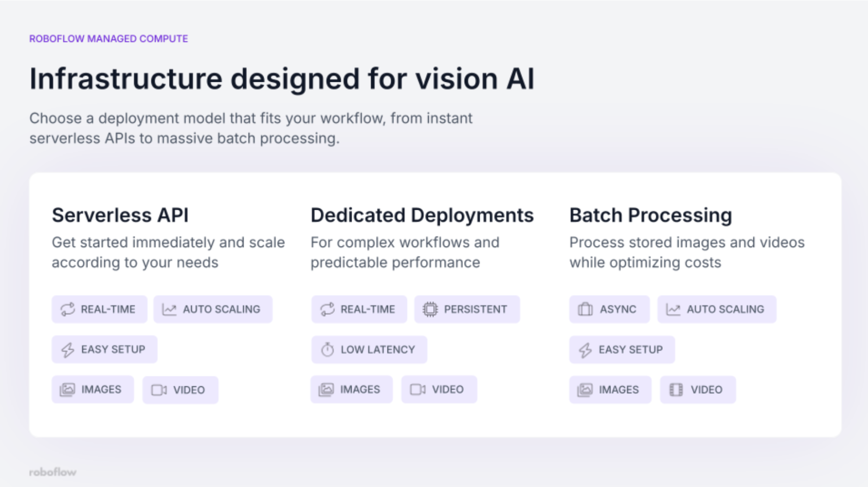Click the Images icon under Dedicated Deployments
868x487 pixels.
(x=326, y=390)
